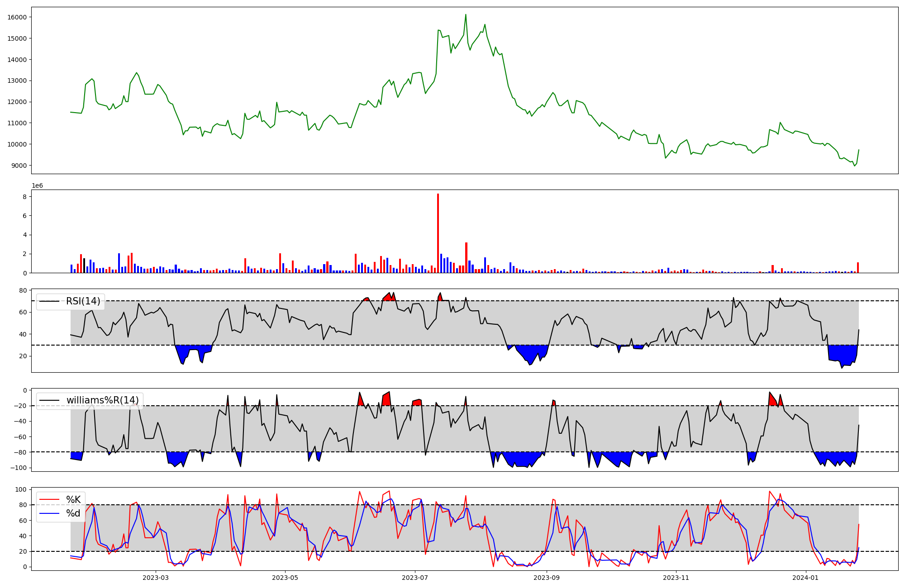Click the 2023-09 x-axis date label
The image size is (905, 588).
click(547, 578)
